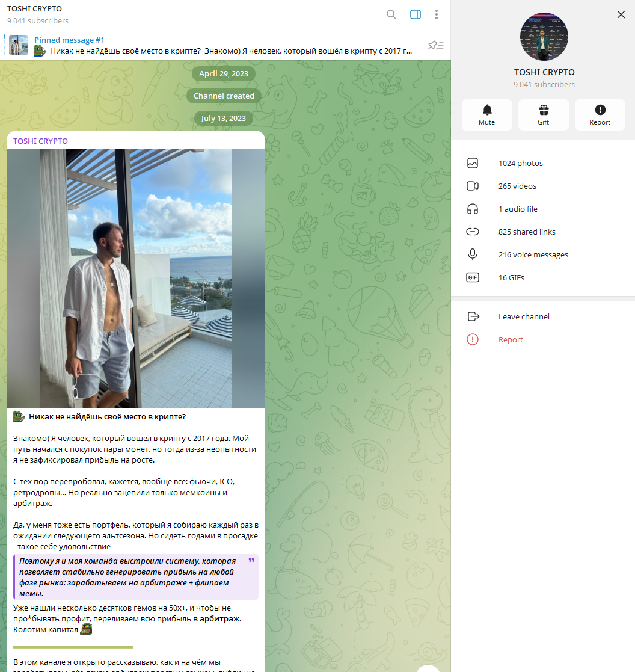Click the red Report option
635x672 pixels.
tap(511, 340)
